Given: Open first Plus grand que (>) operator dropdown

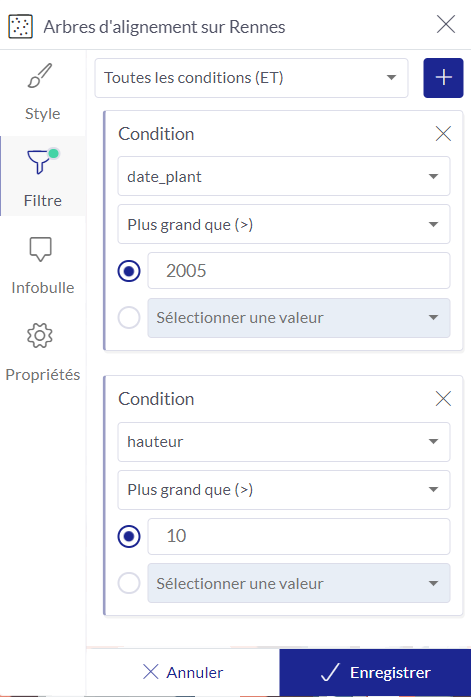Looking at the screenshot, I should coord(283,224).
